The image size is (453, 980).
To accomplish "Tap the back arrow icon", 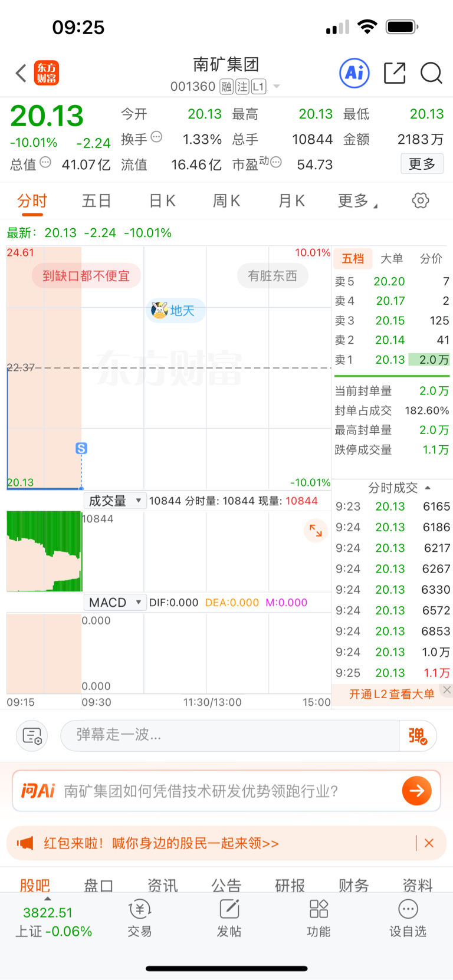I will [x=21, y=73].
